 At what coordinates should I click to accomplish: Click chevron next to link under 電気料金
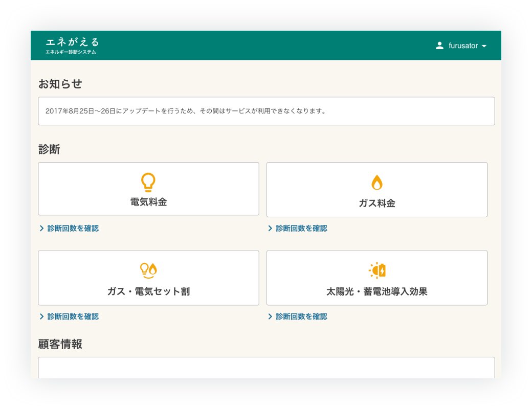point(42,228)
